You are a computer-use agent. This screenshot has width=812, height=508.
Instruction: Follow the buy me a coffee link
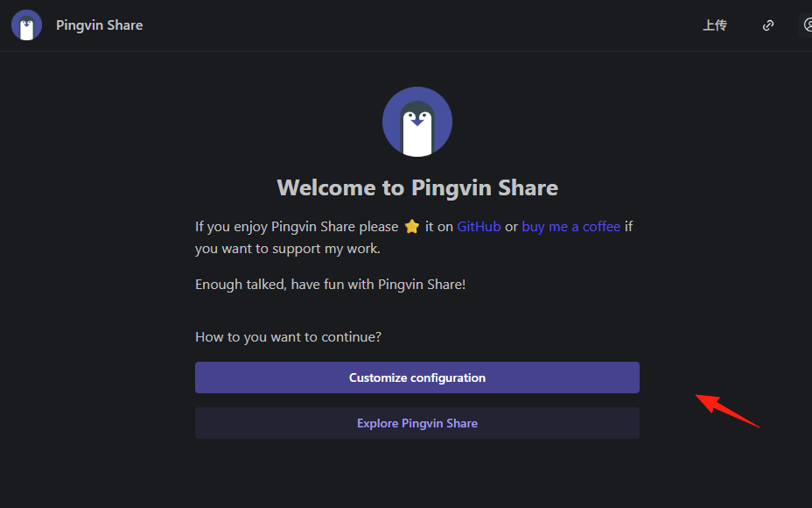tap(570, 227)
